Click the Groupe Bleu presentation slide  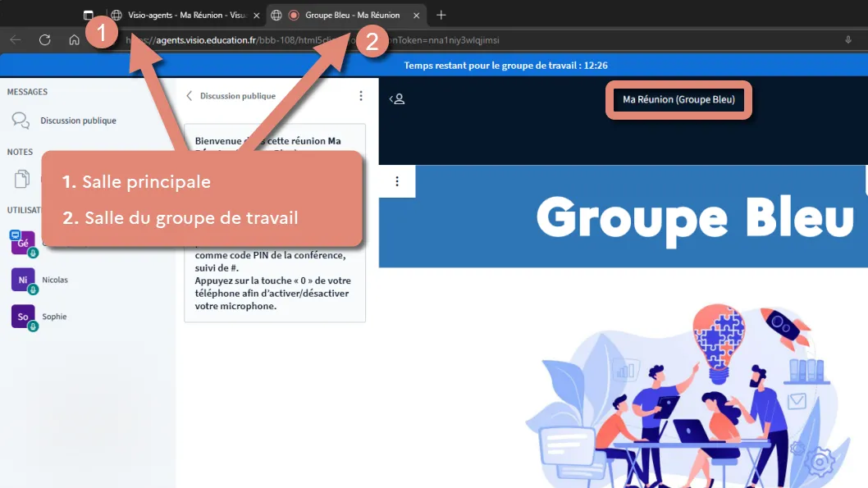coord(624,326)
